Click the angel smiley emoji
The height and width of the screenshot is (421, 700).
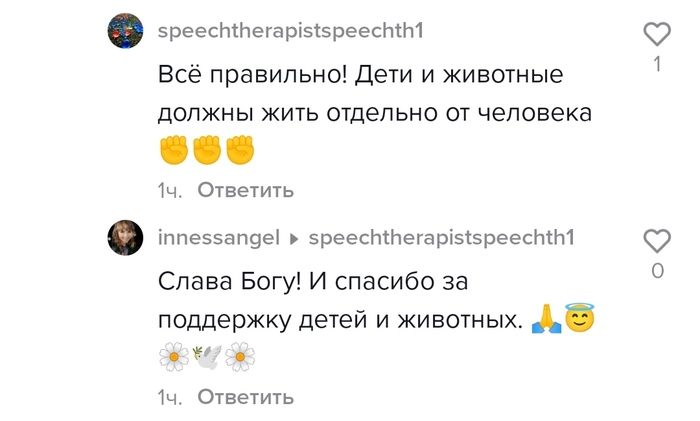click(x=579, y=320)
